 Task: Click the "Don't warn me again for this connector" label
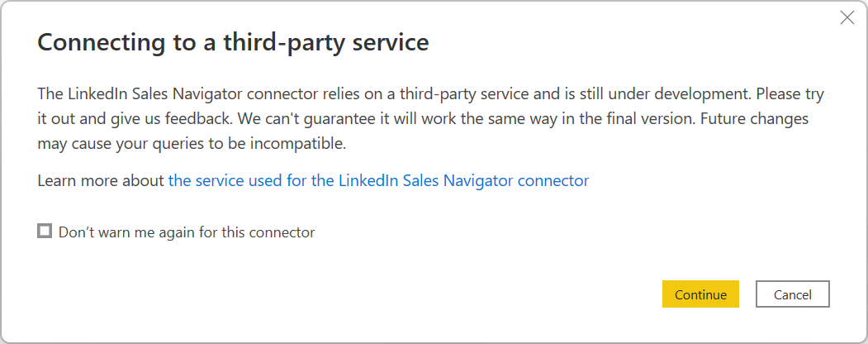click(187, 232)
